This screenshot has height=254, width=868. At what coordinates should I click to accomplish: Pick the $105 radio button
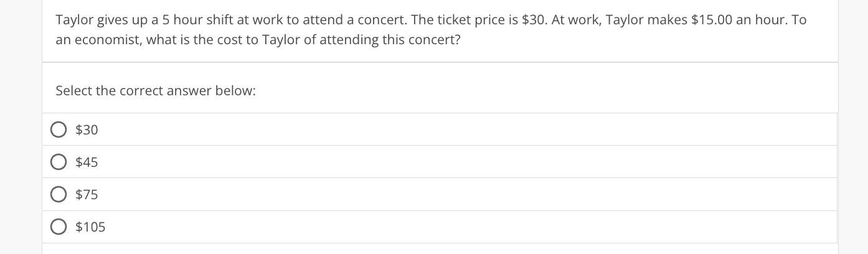59,227
